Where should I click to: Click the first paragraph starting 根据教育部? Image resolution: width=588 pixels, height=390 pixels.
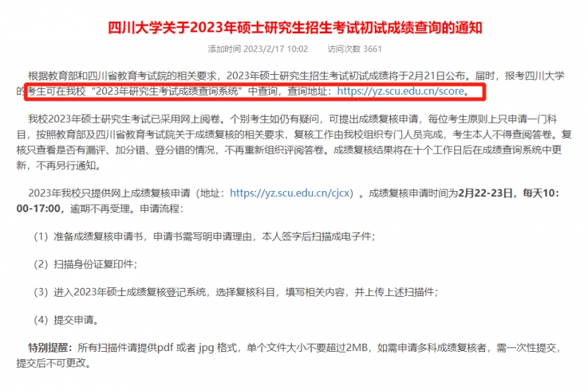click(x=290, y=84)
